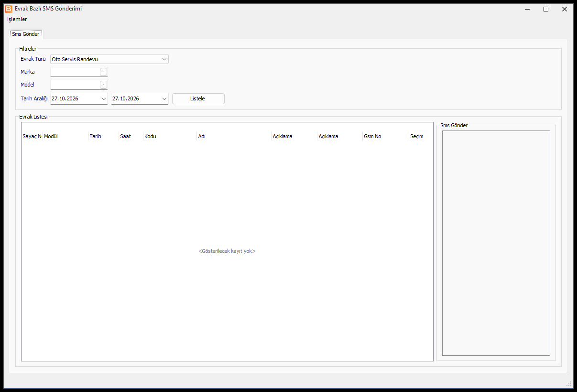
Task: Expand the Evrak Türü dropdown
Action: [164, 59]
